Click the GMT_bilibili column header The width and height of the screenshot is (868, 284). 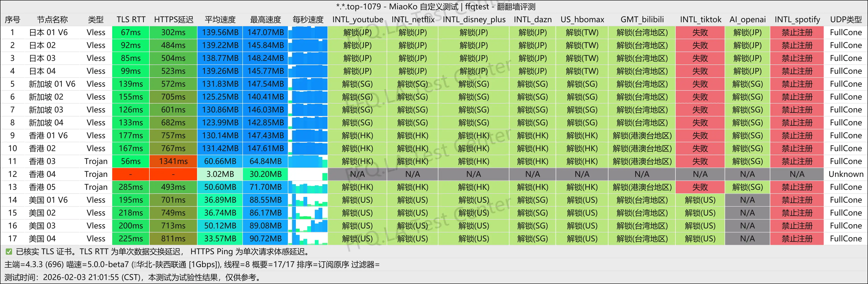[642, 20]
